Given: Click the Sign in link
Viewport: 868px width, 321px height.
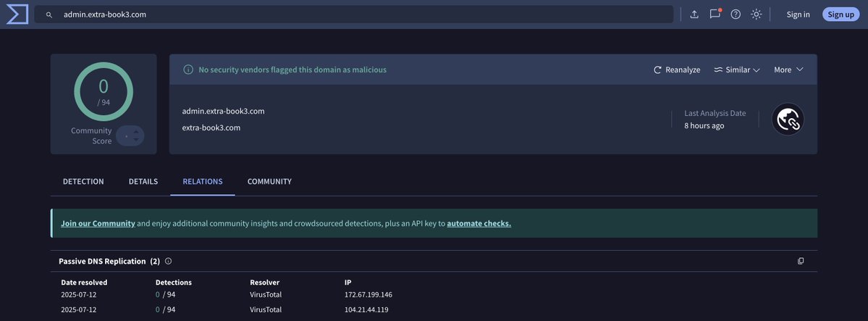Looking at the screenshot, I should [x=798, y=14].
